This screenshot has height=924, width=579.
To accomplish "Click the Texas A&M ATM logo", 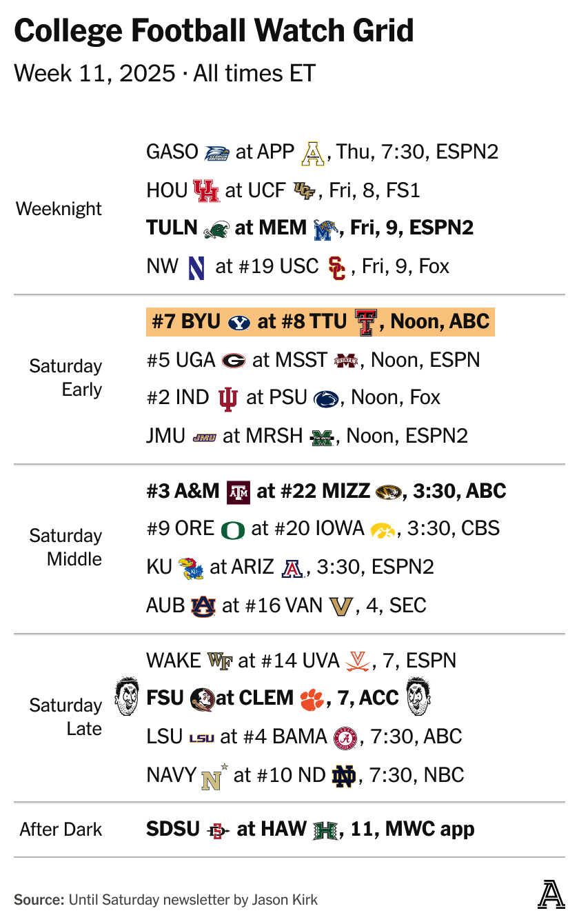I will [238, 492].
